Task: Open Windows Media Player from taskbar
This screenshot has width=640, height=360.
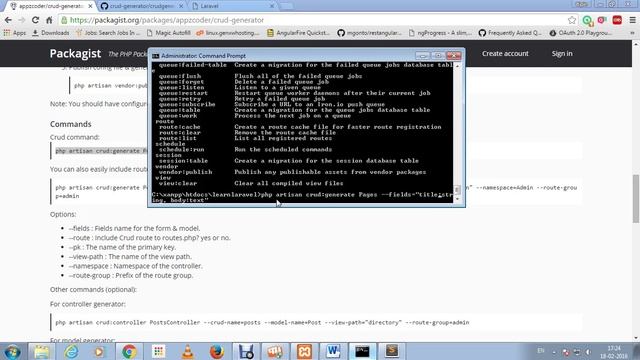Action: click(99, 351)
